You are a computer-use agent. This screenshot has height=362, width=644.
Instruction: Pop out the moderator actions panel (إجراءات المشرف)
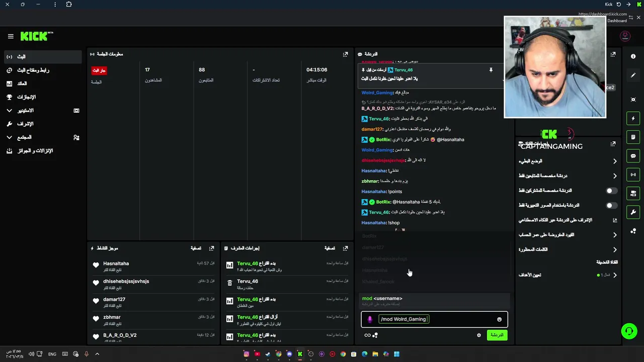click(x=345, y=248)
